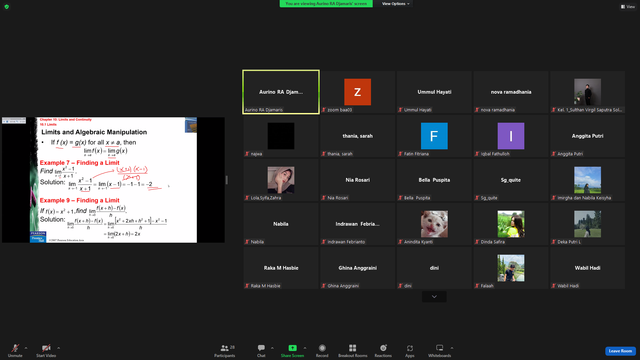The height and width of the screenshot is (360, 640).
Task: Click Anindita Kyanti's cat photo
Action: coord(434,224)
